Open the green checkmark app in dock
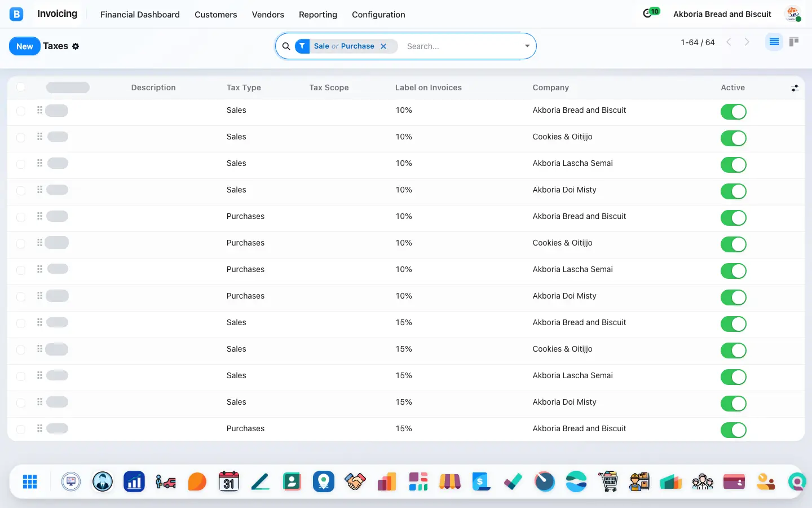The height and width of the screenshot is (508, 812). point(513,481)
